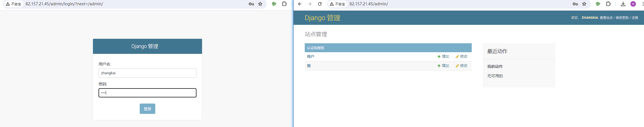Open the 用户 model link
The width and height of the screenshot is (644, 127).
click(x=311, y=57)
